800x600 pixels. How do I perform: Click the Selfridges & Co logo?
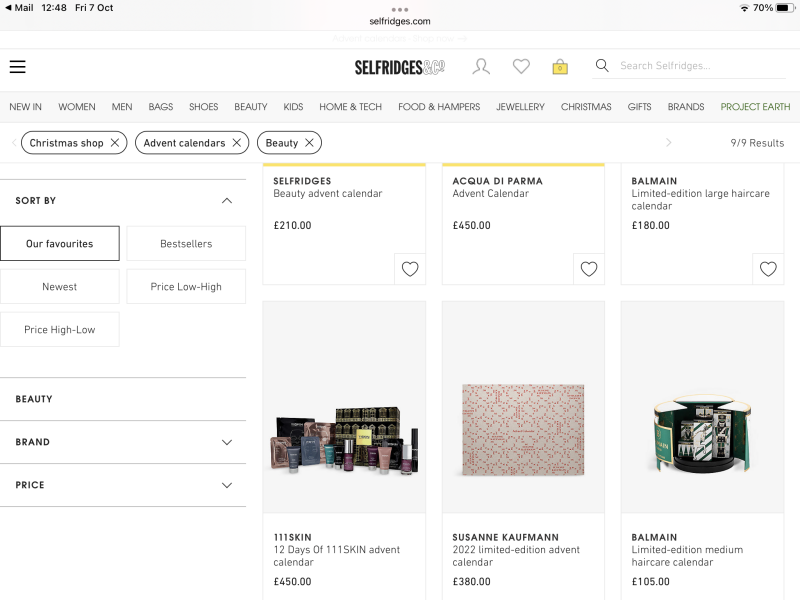click(x=399, y=67)
